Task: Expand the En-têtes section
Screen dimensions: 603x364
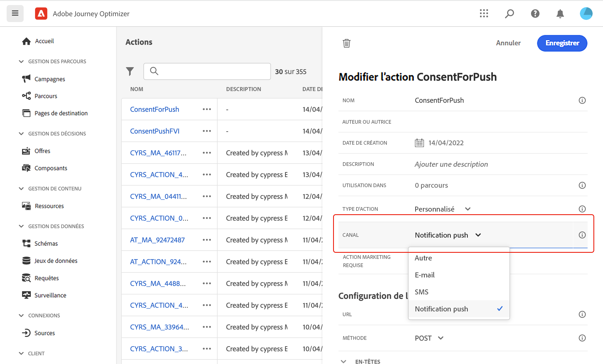Action: [x=343, y=361]
